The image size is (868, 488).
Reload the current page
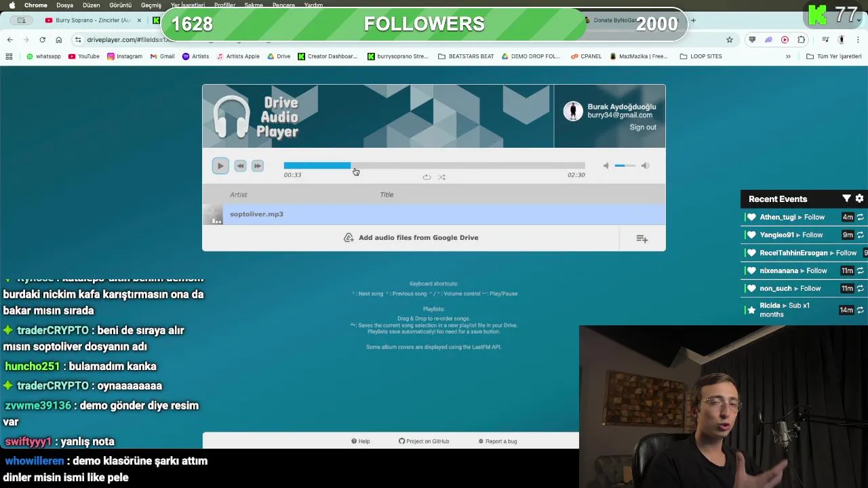pos(42,39)
